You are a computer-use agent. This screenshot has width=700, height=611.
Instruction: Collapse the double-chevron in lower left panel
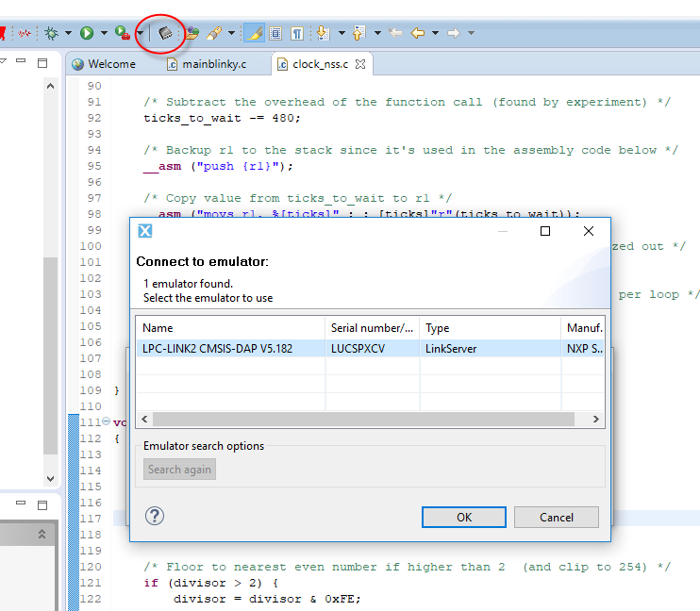(x=42, y=534)
